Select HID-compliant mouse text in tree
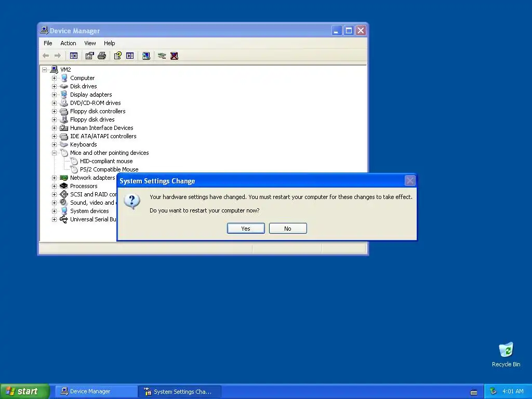Viewport: 532px width, 399px height. coord(106,161)
